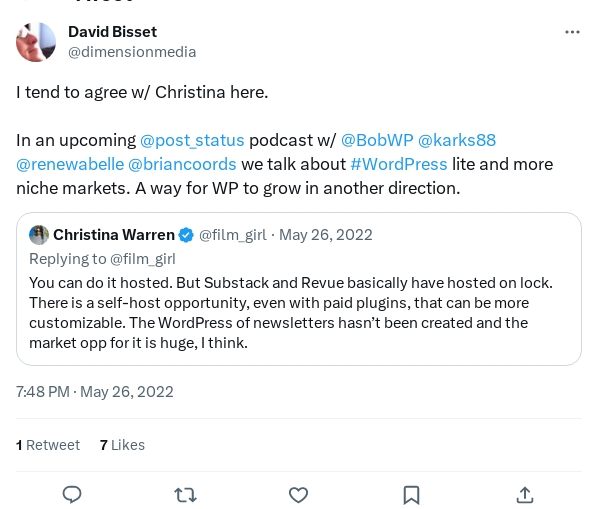598x509 pixels.
Task: Open the three-dot more options menu
Action: tap(572, 32)
